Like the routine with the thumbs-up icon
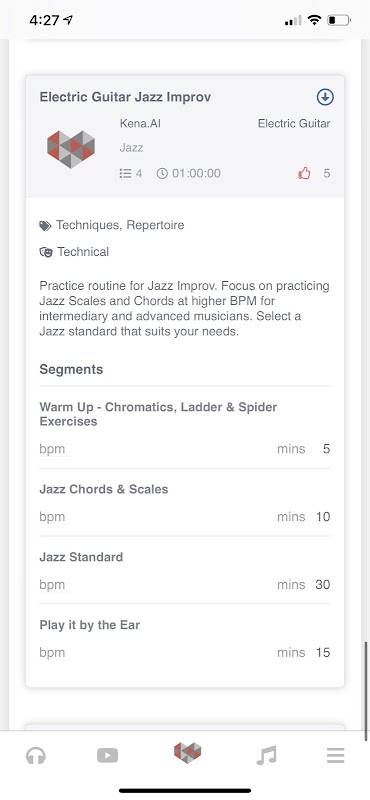 304,173
